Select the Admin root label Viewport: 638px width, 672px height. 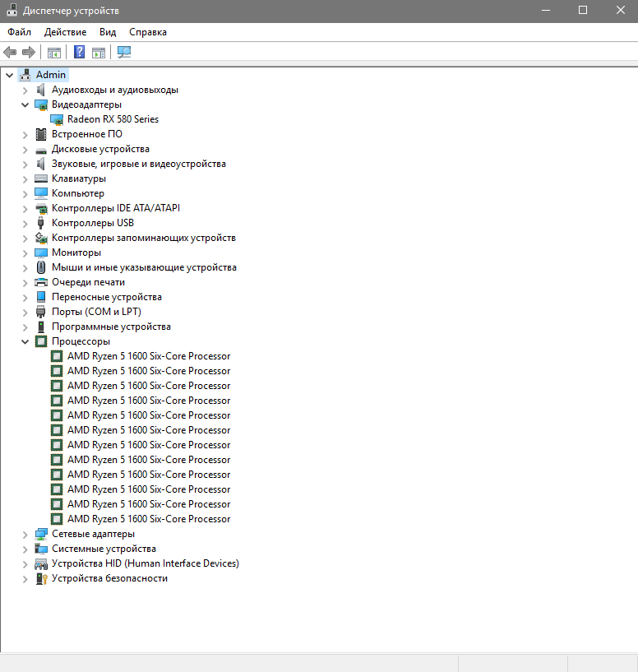point(51,75)
